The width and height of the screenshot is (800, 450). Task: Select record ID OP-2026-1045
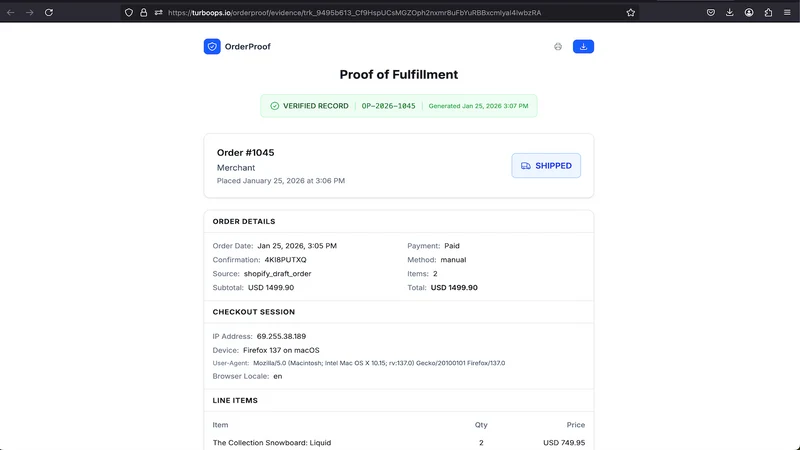388,106
